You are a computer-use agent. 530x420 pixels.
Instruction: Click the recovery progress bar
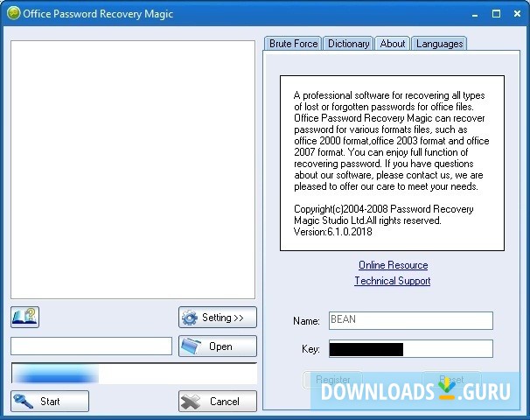pos(134,373)
